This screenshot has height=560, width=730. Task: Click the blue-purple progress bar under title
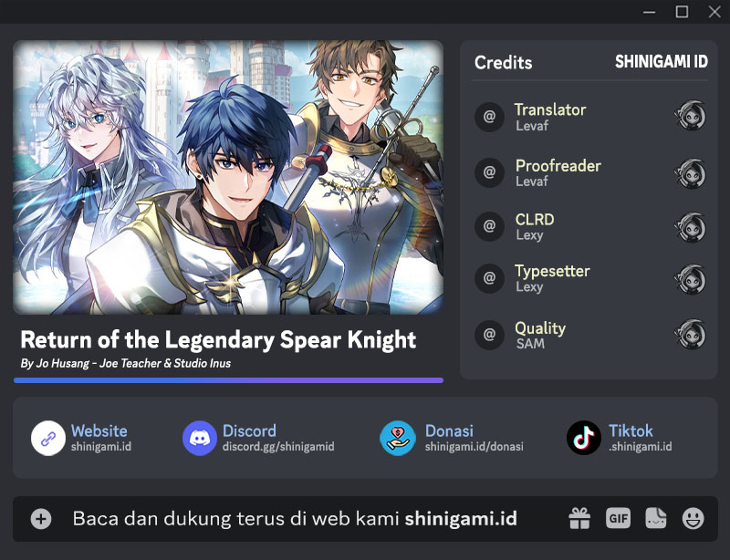pos(229,380)
